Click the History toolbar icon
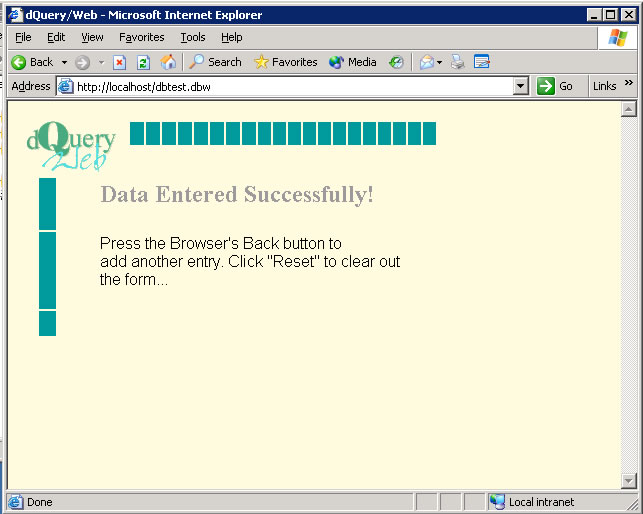Image resolution: width=643 pixels, height=514 pixels. pos(397,62)
